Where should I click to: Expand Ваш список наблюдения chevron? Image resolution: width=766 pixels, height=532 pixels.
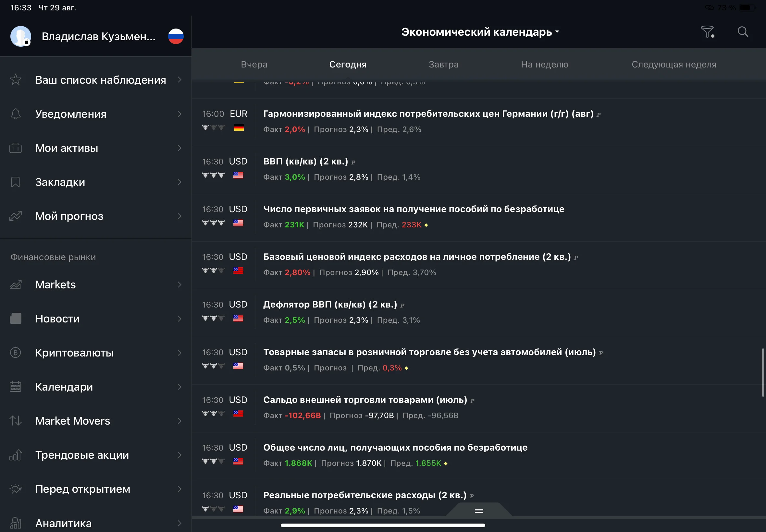179,80
